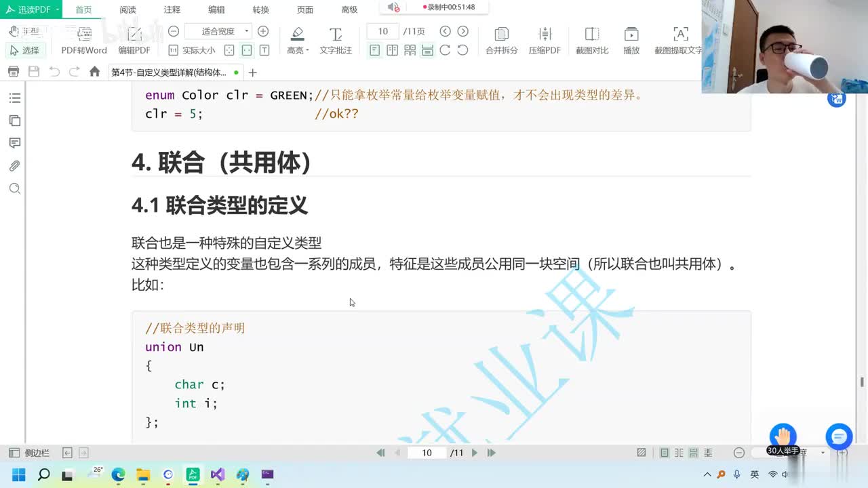Open the 首页 ribbon tab
Image resolution: width=868 pixels, height=488 pixels.
[83, 9]
